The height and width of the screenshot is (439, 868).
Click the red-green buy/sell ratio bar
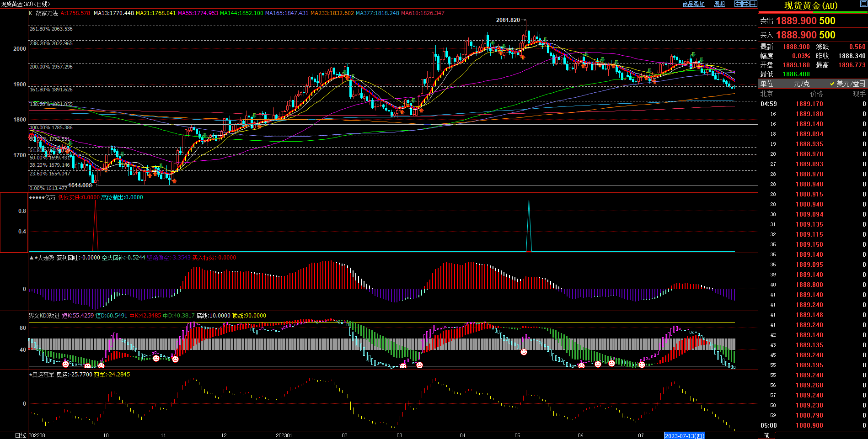(813, 13)
